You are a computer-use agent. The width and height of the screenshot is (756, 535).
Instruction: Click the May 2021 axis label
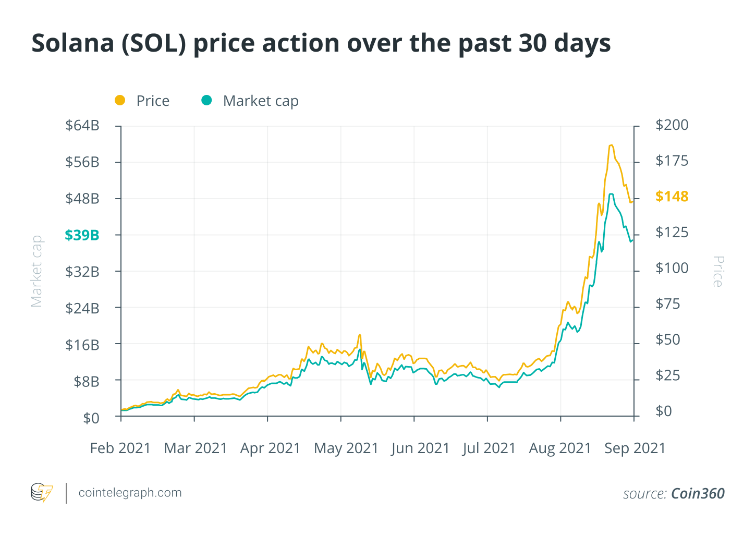346,448
